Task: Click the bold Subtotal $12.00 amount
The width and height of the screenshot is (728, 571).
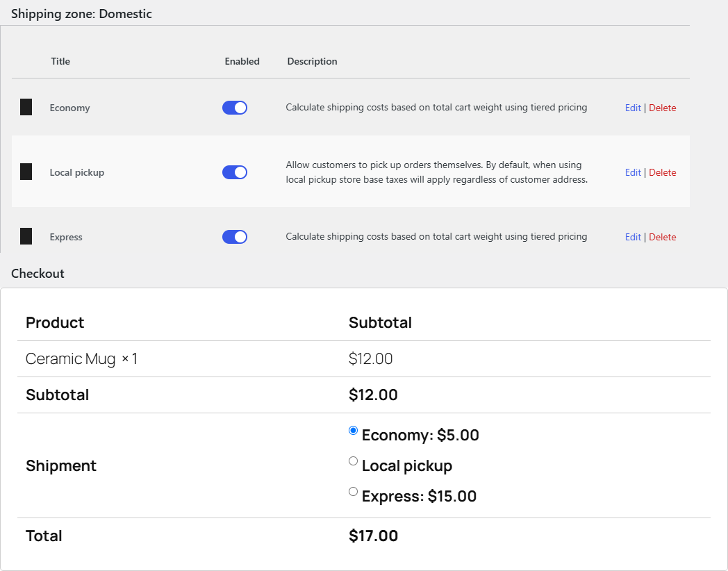Action: [373, 395]
